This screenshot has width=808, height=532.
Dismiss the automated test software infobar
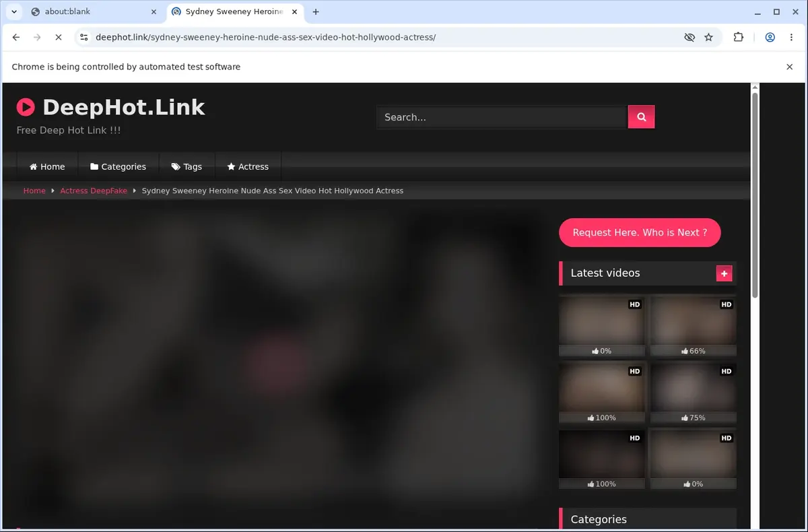[789, 67]
